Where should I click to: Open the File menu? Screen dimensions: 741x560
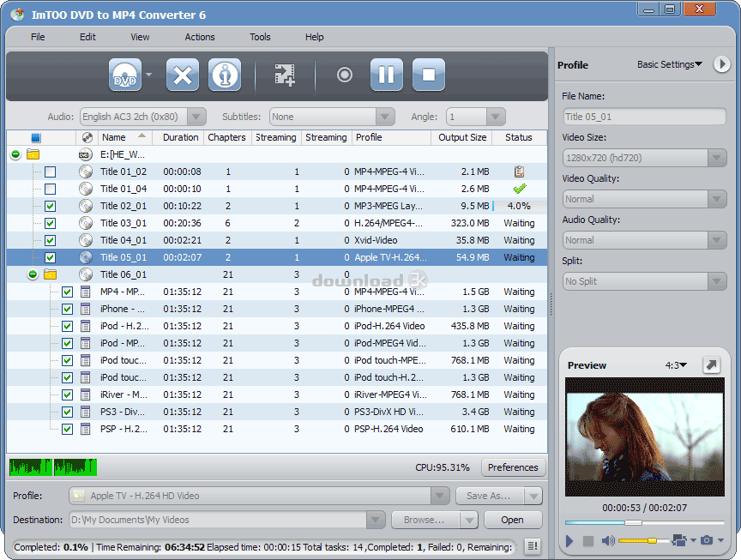click(x=38, y=37)
